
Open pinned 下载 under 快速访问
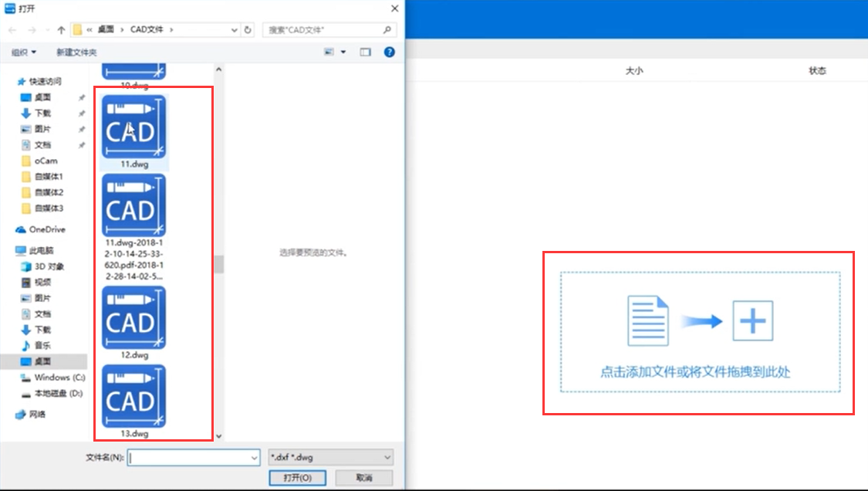[42, 113]
